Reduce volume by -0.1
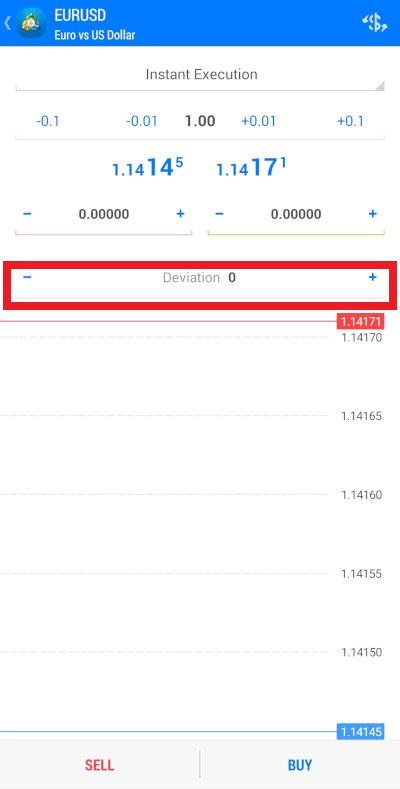Screen dimensions: 400x789 pyautogui.click(x=48, y=121)
